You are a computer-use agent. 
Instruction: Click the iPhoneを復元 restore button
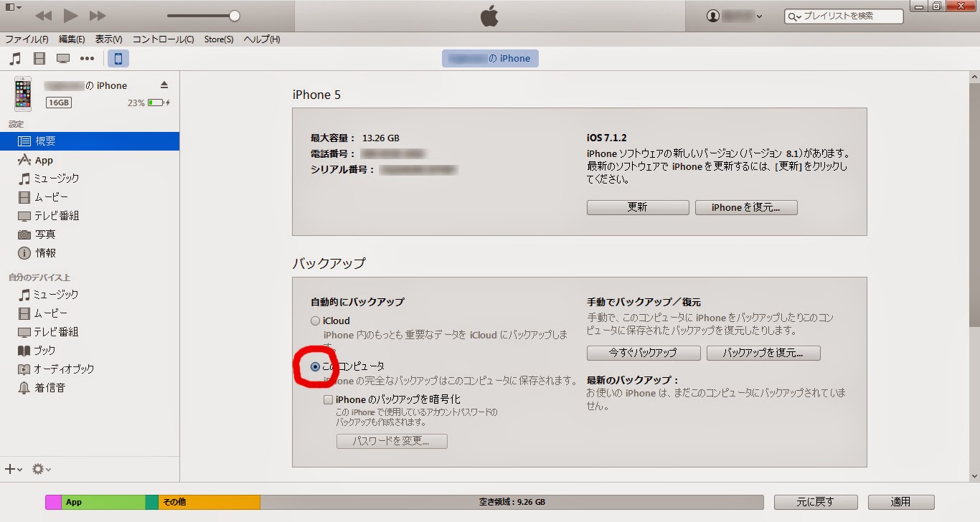pyautogui.click(x=746, y=207)
